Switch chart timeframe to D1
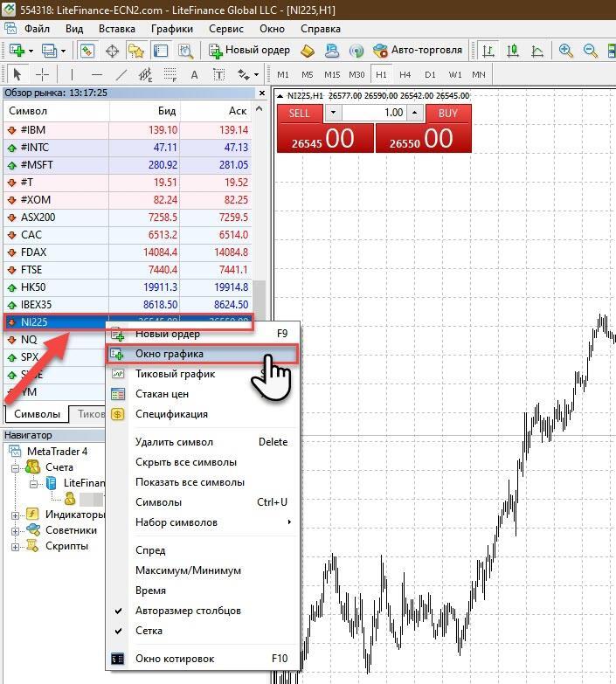Image resolution: width=616 pixels, height=684 pixels. coord(430,74)
